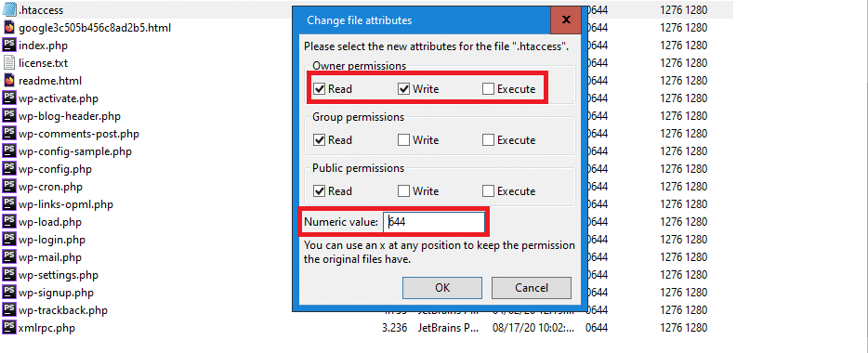Viewport: 868px width, 353px height.
Task: Select the license.txt document icon
Action: (x=9, y=63)
